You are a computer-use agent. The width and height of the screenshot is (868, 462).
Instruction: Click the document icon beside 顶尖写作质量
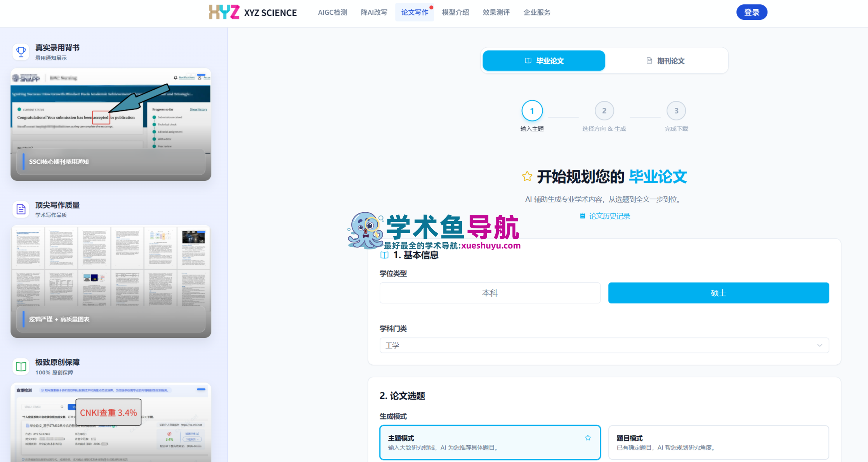tap(21, 209)
